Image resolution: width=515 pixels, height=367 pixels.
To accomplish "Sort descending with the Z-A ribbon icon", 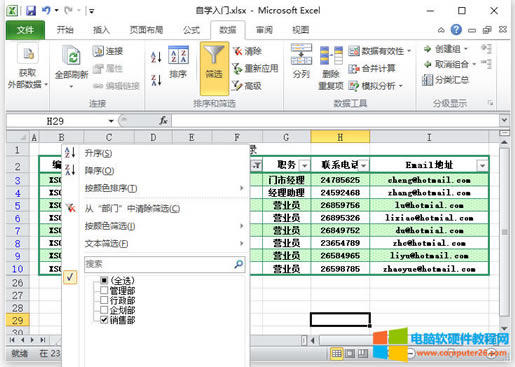I will 156,80.
